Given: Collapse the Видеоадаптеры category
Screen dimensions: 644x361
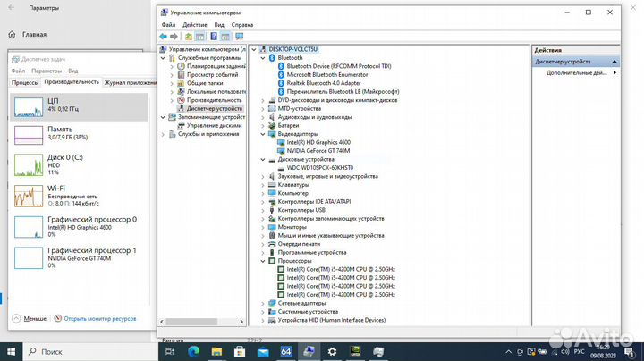Looking at the screenshot, I should point(263,134).
